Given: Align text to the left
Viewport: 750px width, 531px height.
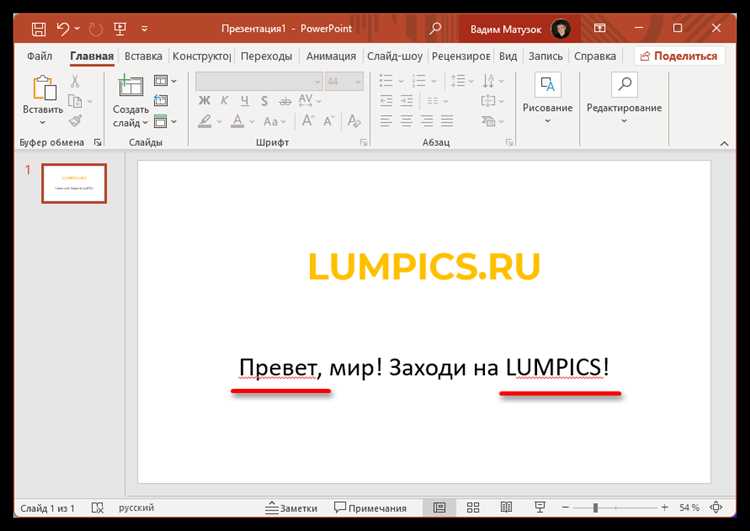Looking at the screenshot, I should pyautogui.click(x=386, y=121).
